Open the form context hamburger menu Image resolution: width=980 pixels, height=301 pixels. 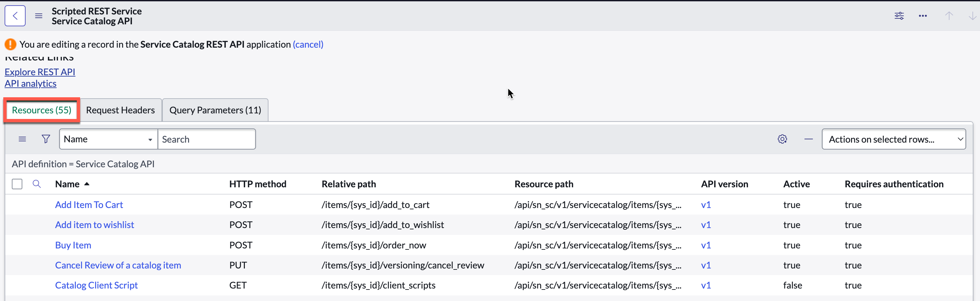[38, 16]
